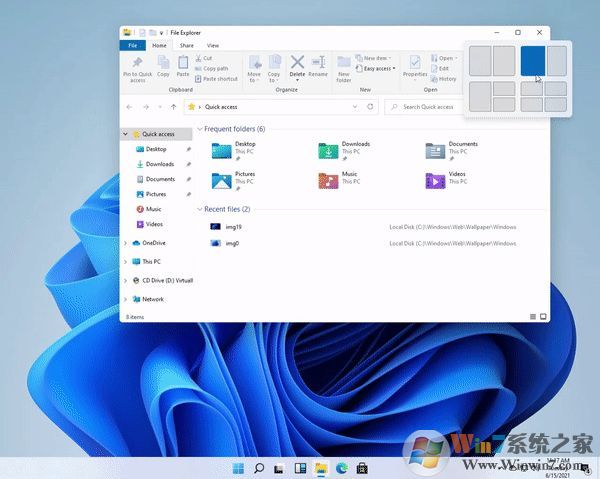Select Downloads in navigation pane
The width and height of the screenshot is (600, 479).
pyautogui.click(x=155, y=164)
